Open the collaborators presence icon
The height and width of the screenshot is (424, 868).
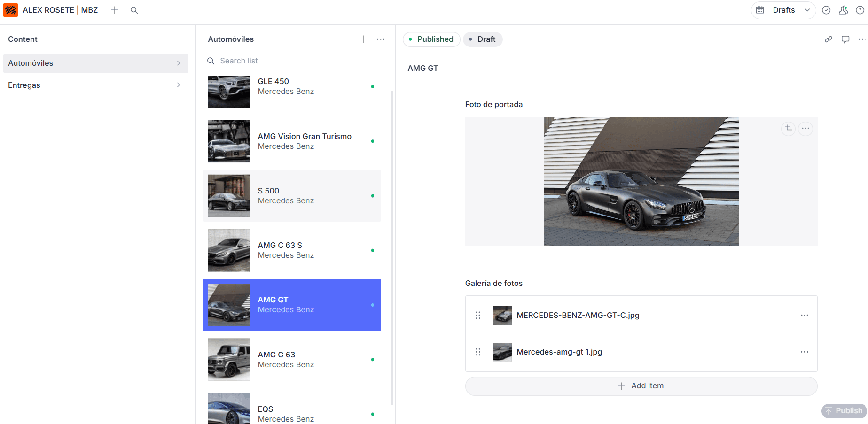[843, 10]
